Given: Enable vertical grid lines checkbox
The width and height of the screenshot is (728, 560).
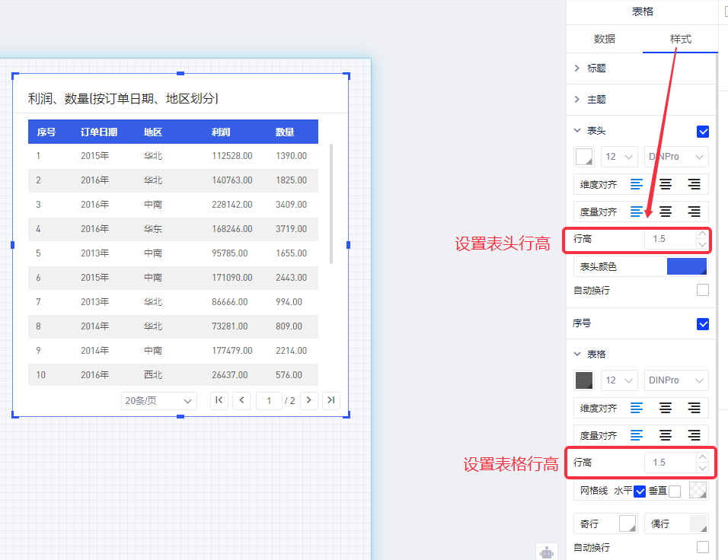Looking at the screenshot, I should [674, 492].
